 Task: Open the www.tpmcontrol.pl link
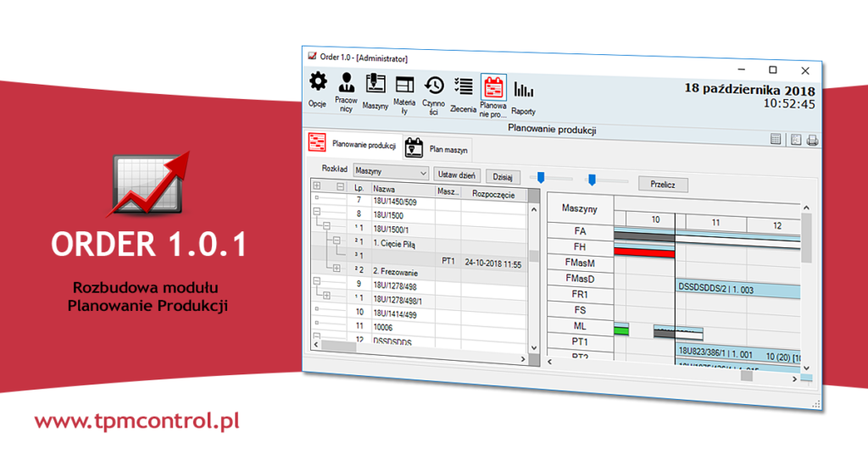(136, 421)
